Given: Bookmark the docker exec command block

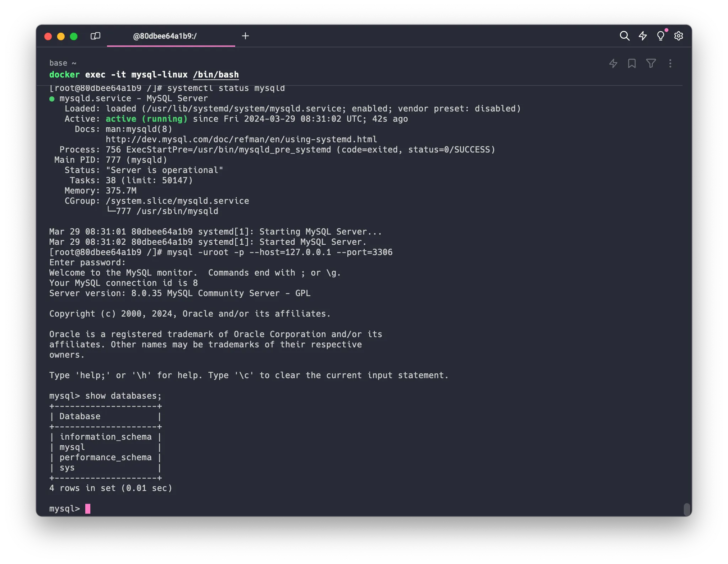Looking at the screenshot, I should tap(632, 64).
